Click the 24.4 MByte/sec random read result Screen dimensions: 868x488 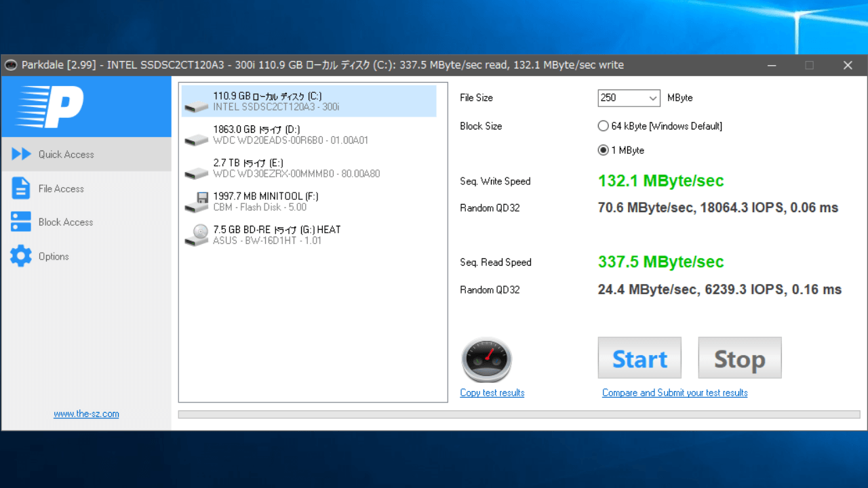tap(719, 289)
